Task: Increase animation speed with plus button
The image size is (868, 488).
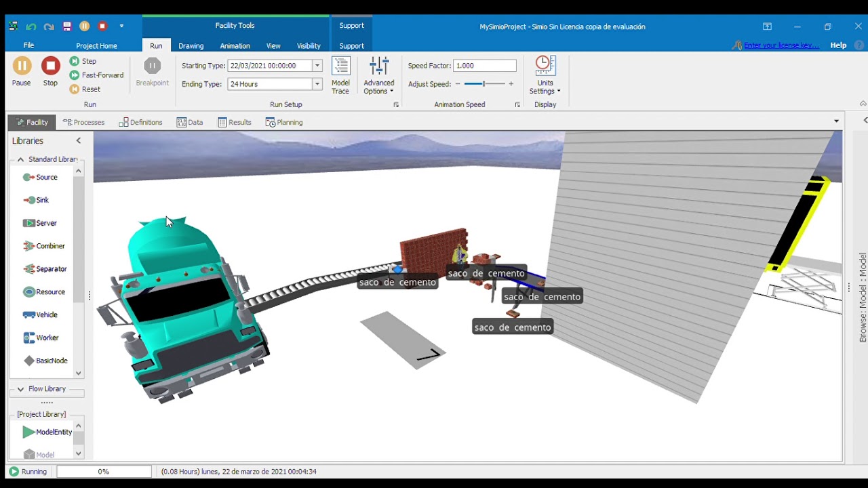Action: pyautogui.click(x=511, y=84)
